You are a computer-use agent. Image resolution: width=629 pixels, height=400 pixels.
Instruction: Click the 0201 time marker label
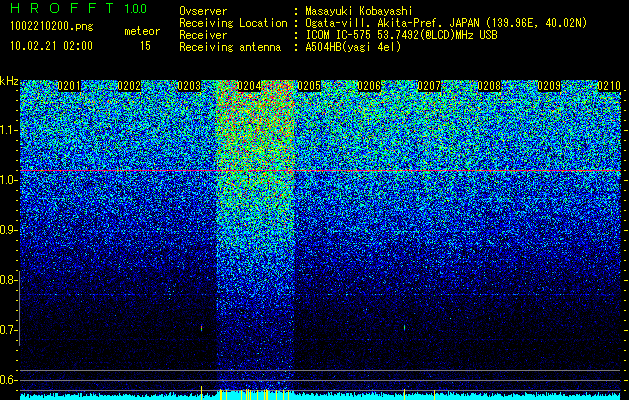coord(69,86)
